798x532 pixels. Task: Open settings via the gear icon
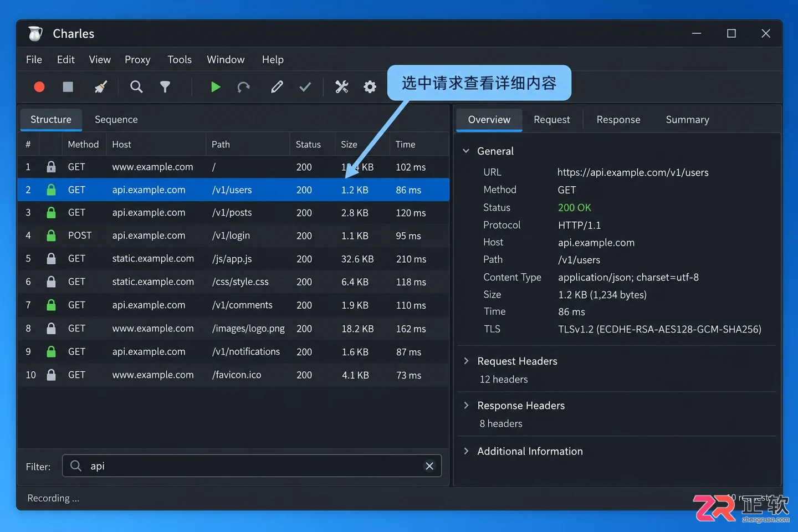click(370, 87)
